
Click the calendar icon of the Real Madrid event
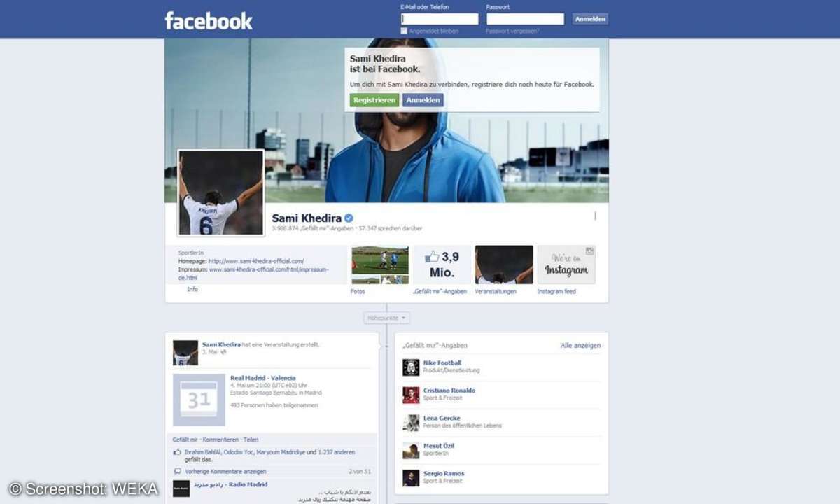pyautogui.click(x=198, y=398)
